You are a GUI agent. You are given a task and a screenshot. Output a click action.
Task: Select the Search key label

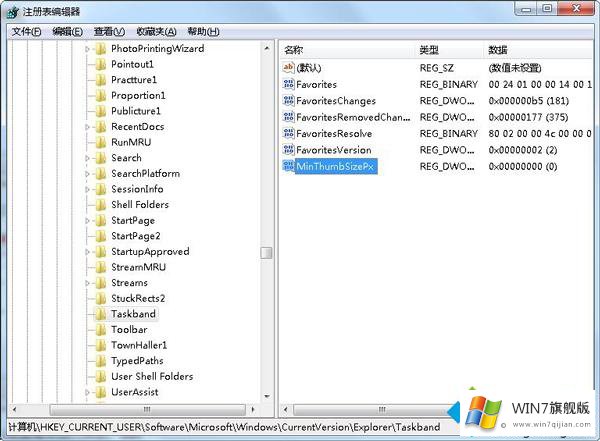[126, 158]
